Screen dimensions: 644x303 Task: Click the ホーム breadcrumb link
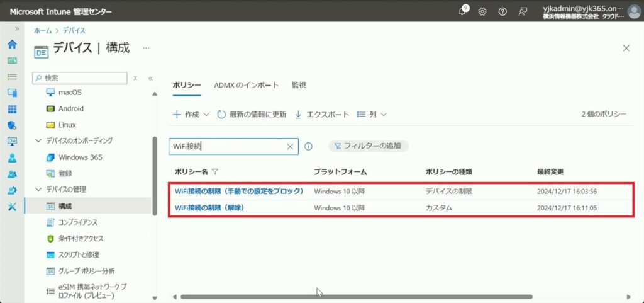43,30
